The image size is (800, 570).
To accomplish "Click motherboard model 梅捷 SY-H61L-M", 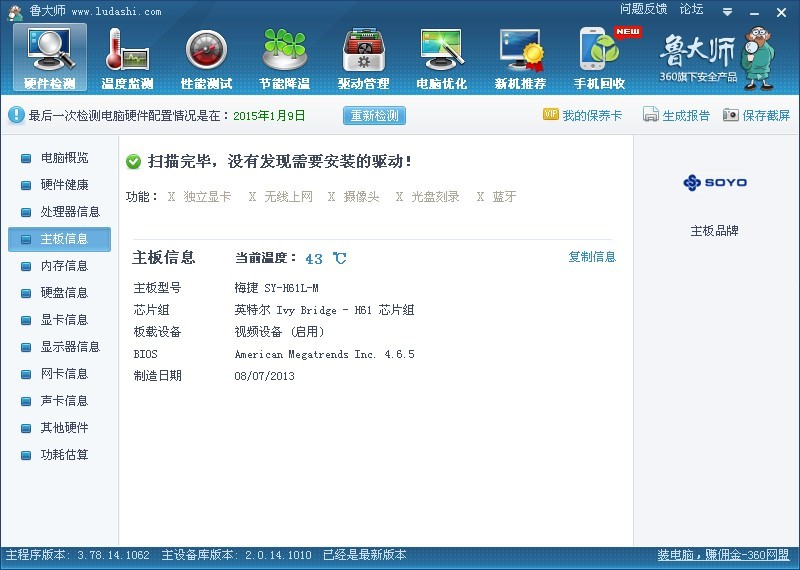I will [277, 288].
